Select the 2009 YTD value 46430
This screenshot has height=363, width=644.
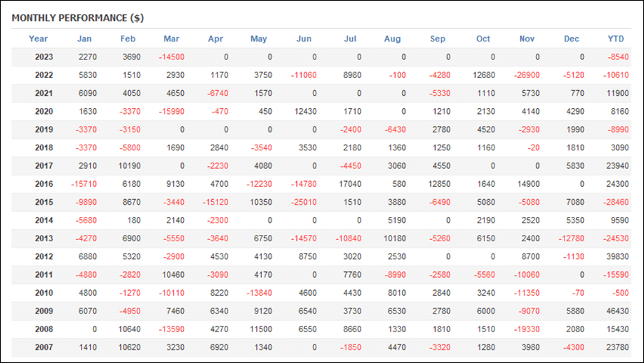tap(618, 311)
